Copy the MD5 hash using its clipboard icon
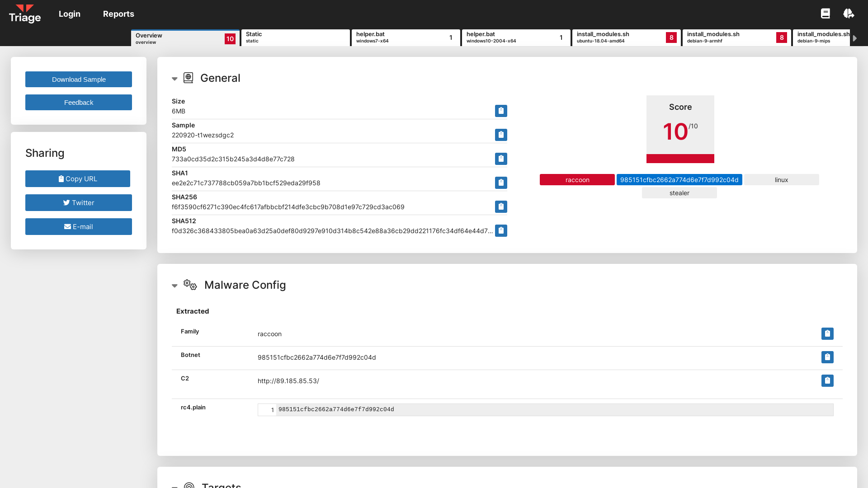Screen dimensions: 868x488 [501, 159]
